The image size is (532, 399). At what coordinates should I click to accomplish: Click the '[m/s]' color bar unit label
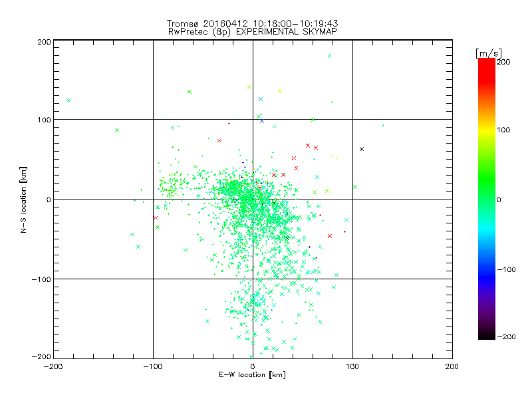(x=489, y=53)
